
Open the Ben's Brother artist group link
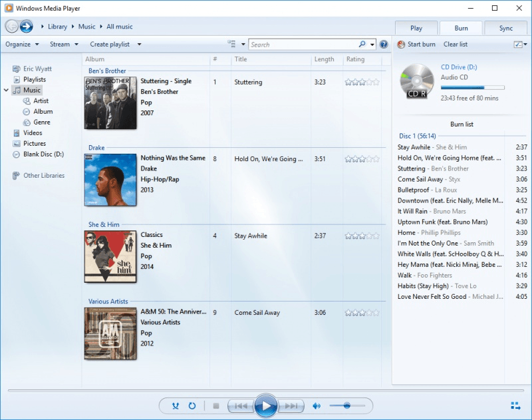click(107, 71)
